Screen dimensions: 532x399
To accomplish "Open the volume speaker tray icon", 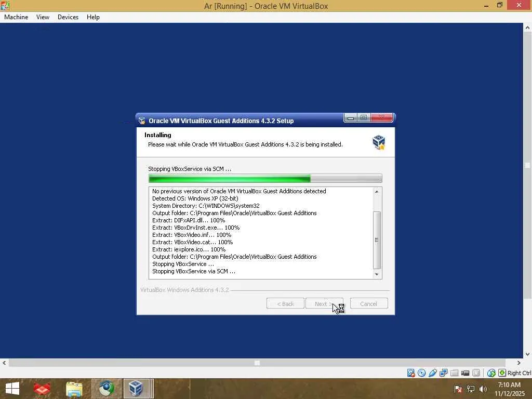I will (x=483, y=389).
